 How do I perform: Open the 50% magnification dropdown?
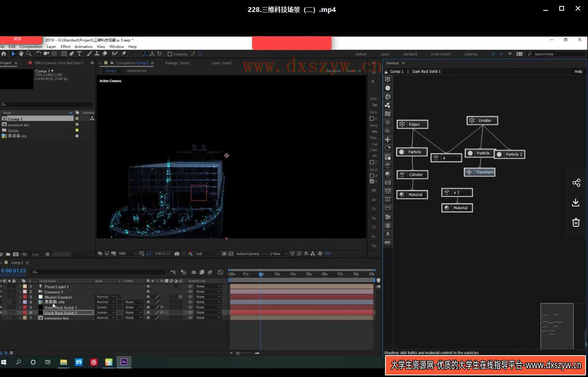[128, 253]
